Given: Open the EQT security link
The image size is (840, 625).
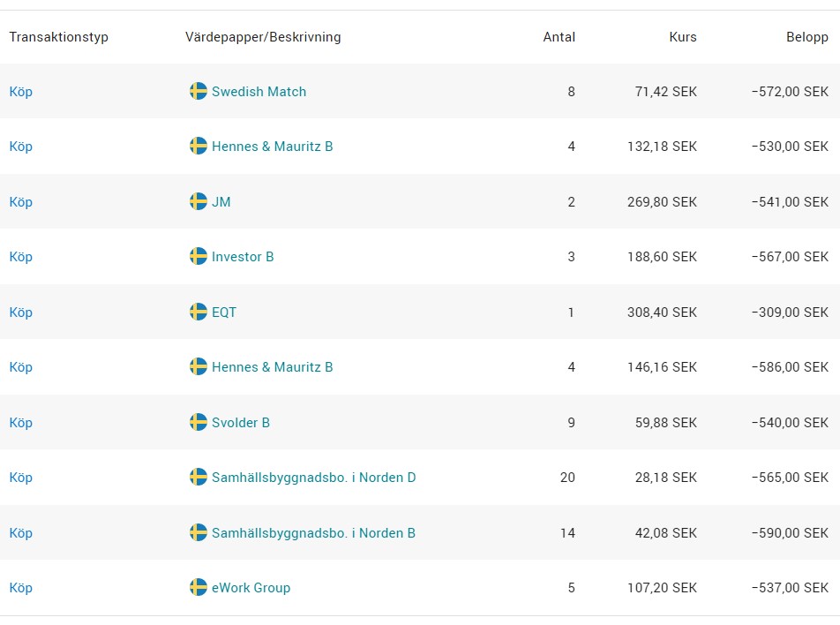Looking at the screenshot, I should 224,312.
